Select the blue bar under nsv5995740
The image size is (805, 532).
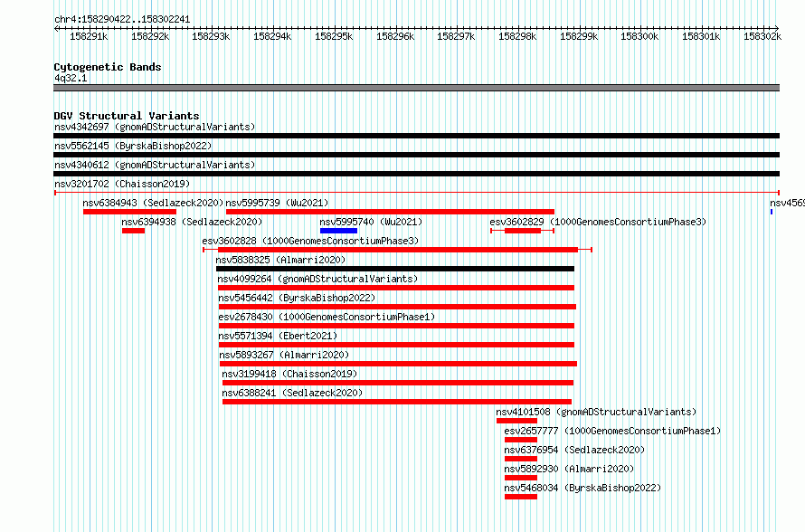pyautogui.click(x=338, y=231)
